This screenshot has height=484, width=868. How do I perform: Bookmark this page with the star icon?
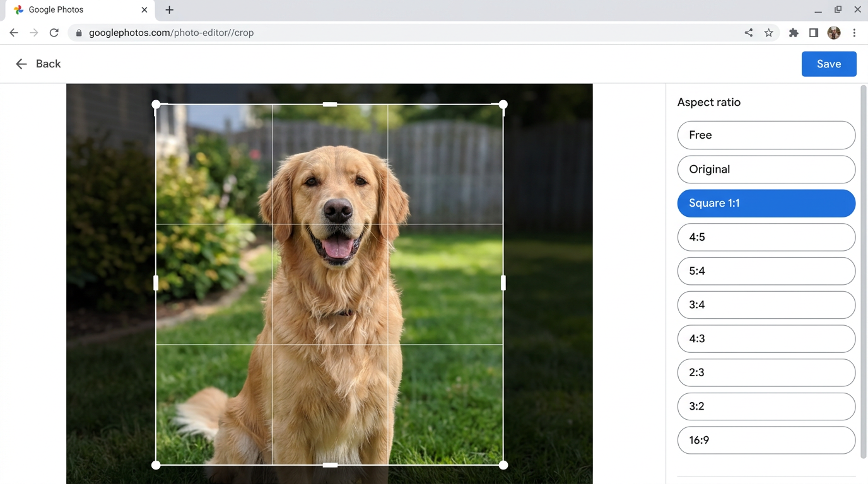[x=768, y=32]
